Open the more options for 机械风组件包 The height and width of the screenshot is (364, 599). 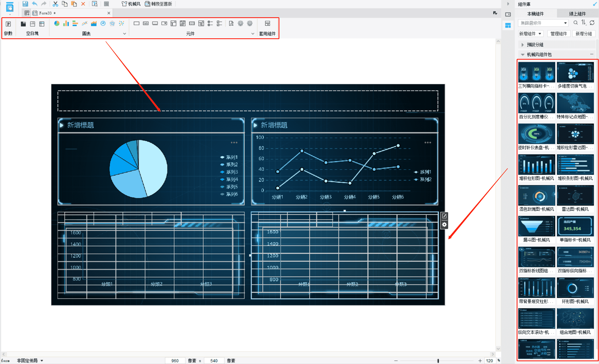(x=592, y=54)
